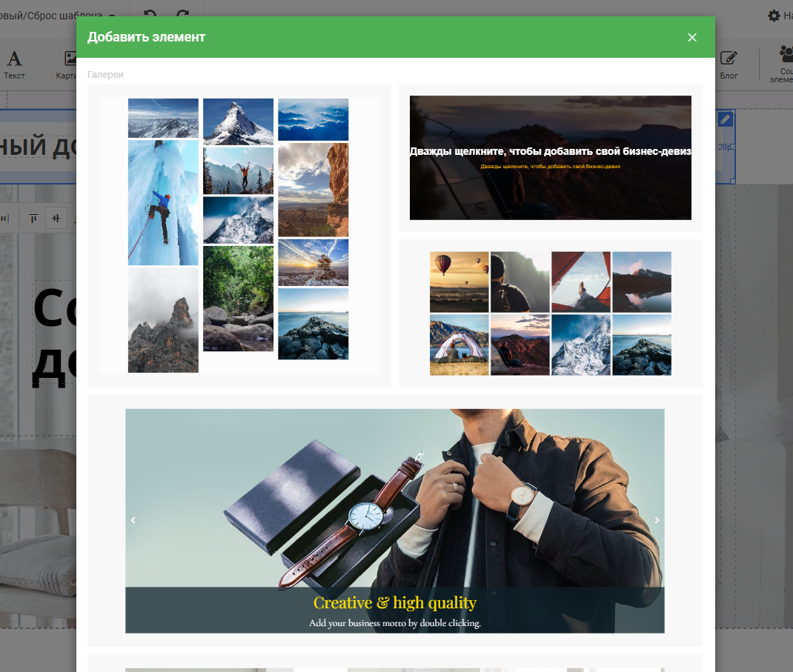Expand the Сброс шаблона dropdown arrow
This screenshot has width=793, height=672.
(x=112, y=16)
